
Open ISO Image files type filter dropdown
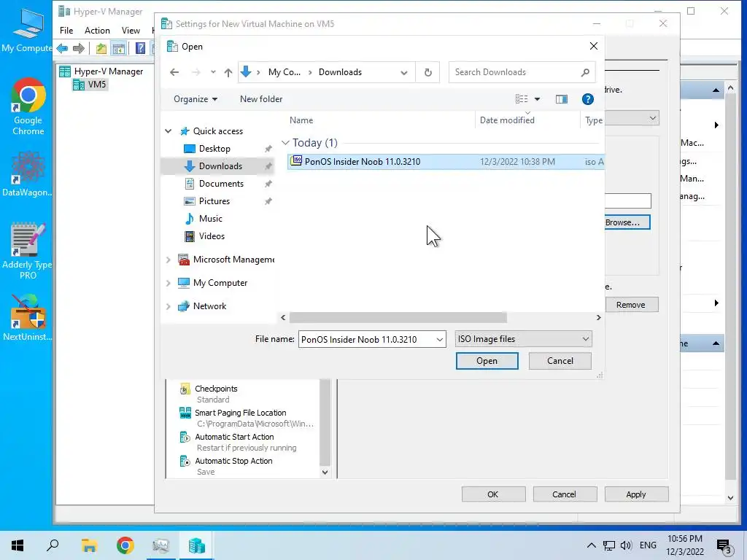[x=524, y=339]
